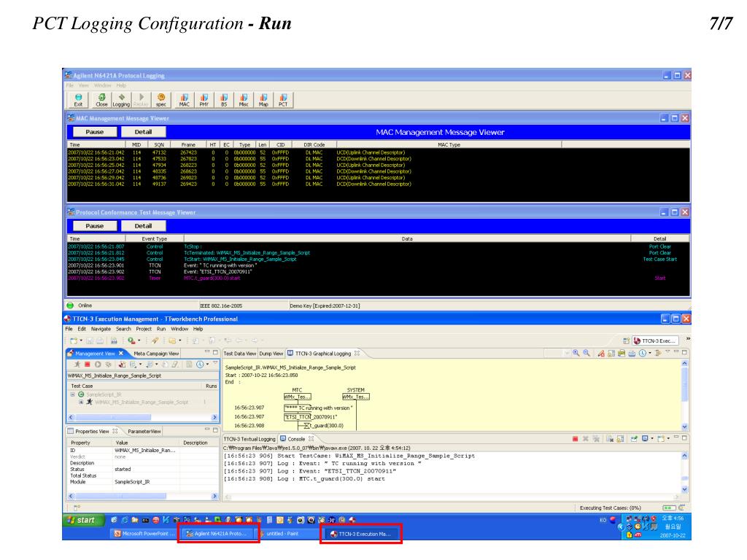747x560 pixels.
Task: Open the Run menu in TTworkbench
Action: click(161, 329)
